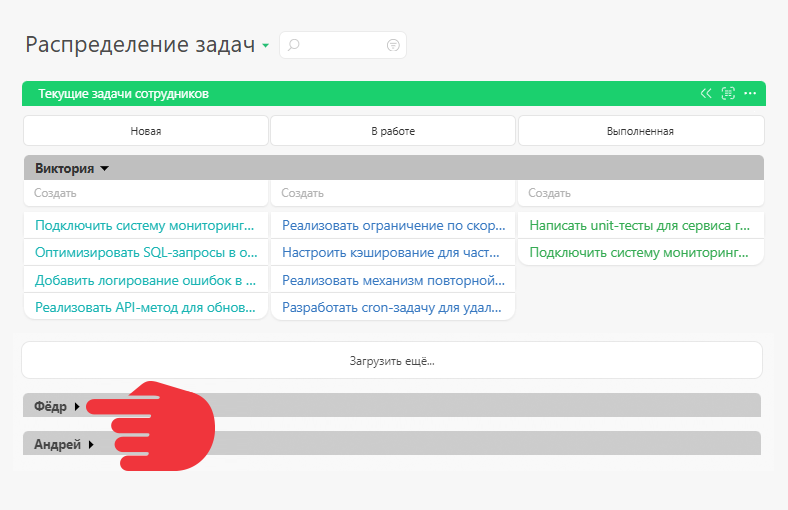Open Подключить систему мониторинг in Выполненная column
This screenshot has height=510, width=788.
pos(639,253)
